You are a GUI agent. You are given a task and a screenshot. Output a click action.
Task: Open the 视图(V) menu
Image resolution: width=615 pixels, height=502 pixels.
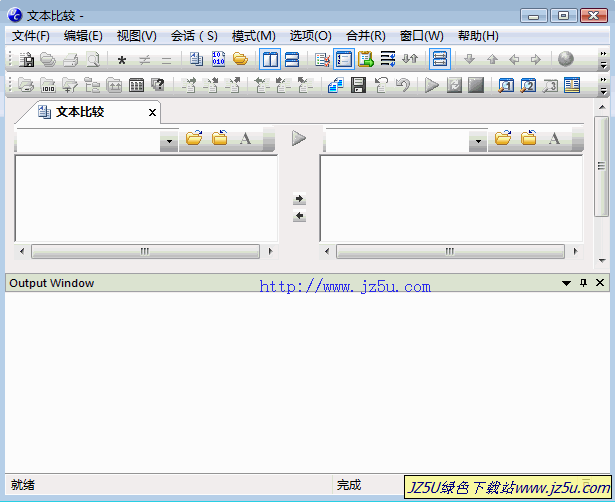pos(136,36)
